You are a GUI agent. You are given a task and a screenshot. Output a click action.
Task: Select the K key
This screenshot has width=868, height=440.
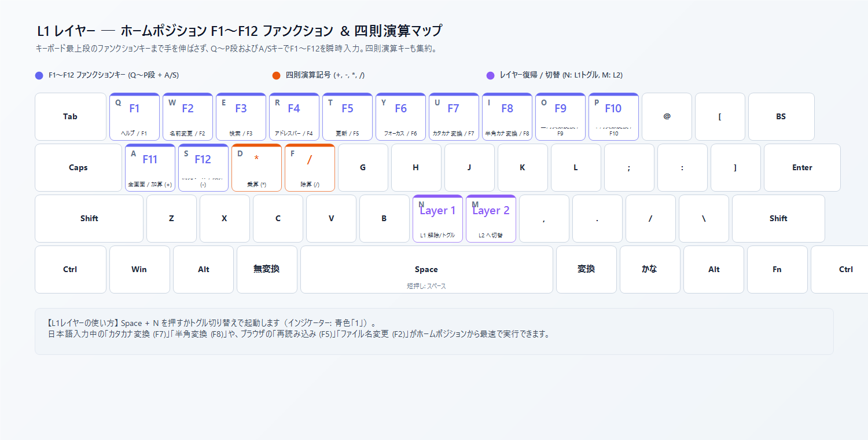523,167
